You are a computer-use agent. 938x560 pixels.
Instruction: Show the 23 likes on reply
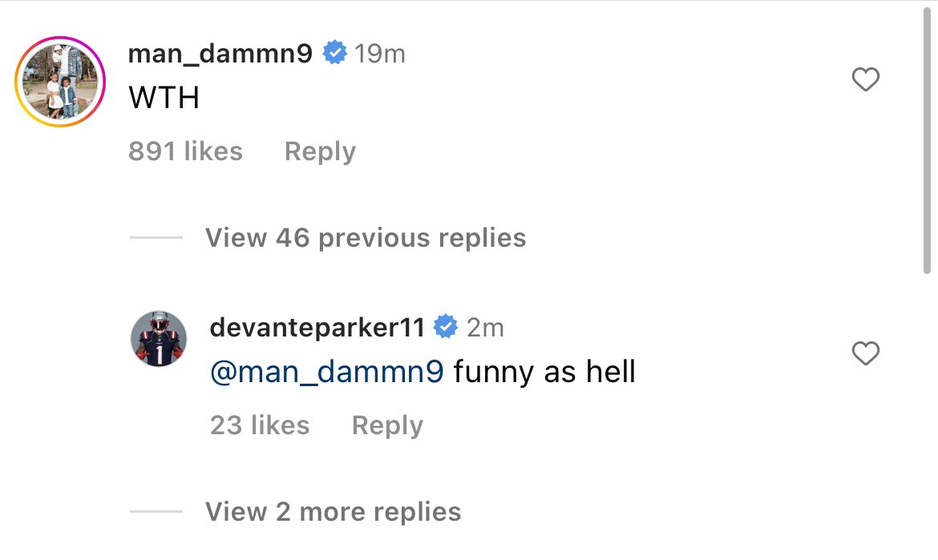pyautogui.click(x=260, y=425)
